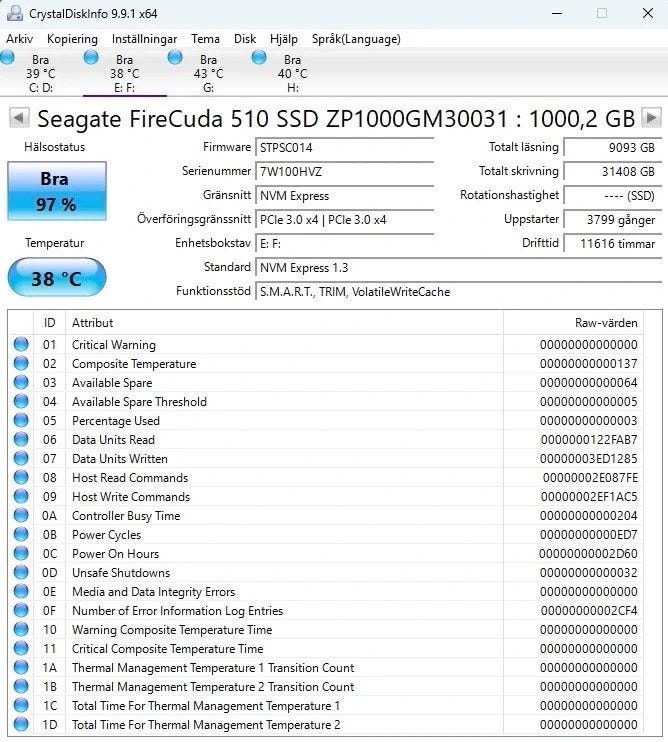Click the status orb for Critical Warning
Viewport: 668px width, 742px height.
point(21,344)
